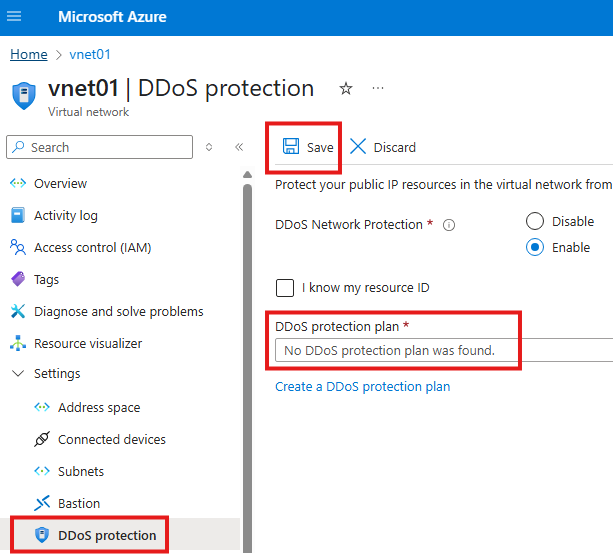This screenshot has width=613, height=554.
Task: Click the Resource visualizer icon
Action: pyautogui.click(x=18, y=343)
